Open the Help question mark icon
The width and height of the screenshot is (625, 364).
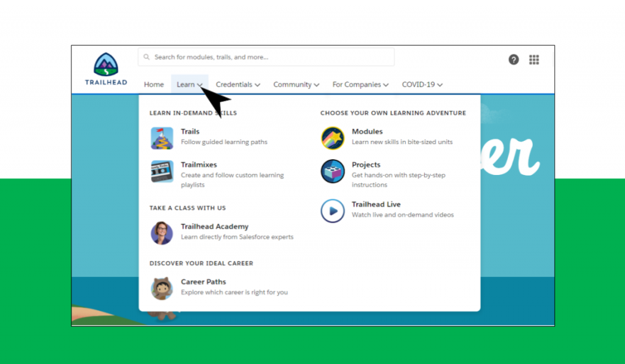pos(513,60)
